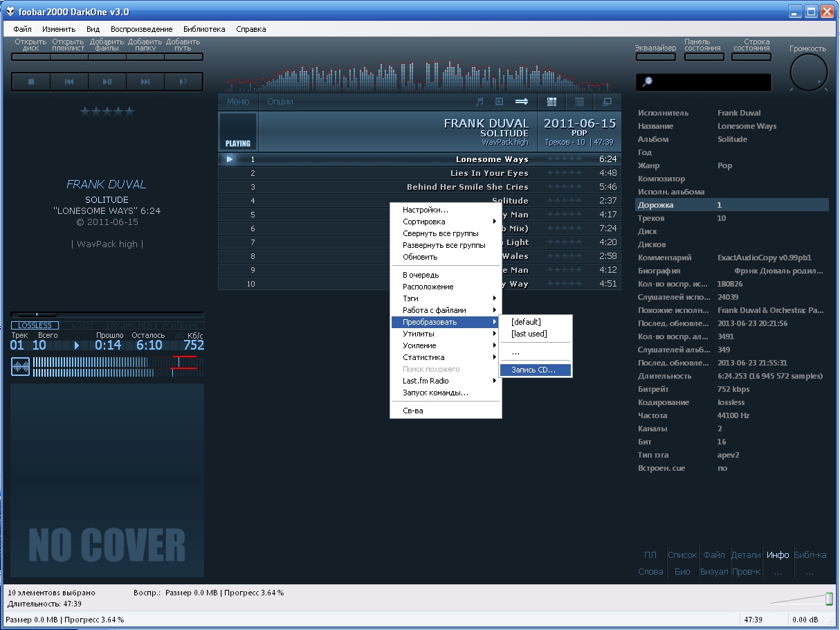Open the playlist Опции dropdown
Viewport: 840px width, 630px height.
[x=280, y=102]
